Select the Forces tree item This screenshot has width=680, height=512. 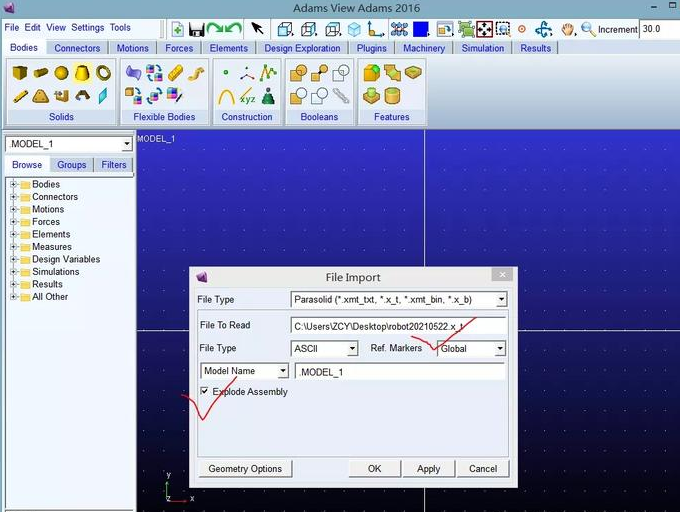click(46, 222)
